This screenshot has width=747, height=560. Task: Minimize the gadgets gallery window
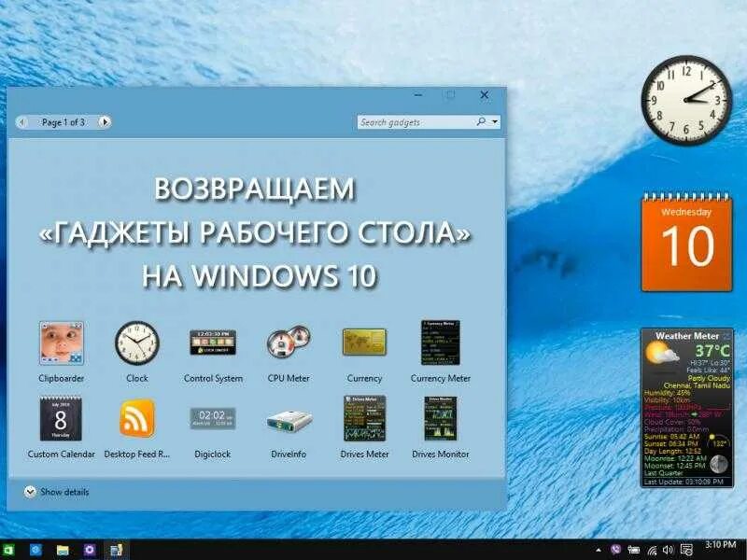click(418, 95)
